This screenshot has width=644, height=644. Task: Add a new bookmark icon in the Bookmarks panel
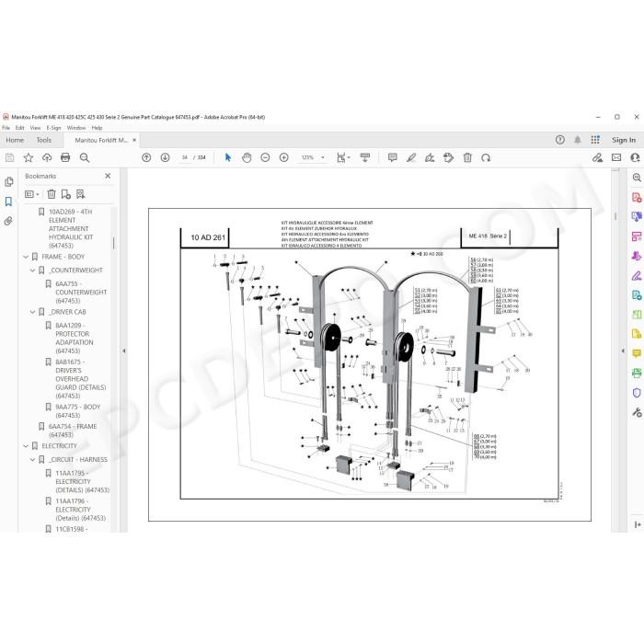(65, 194)
